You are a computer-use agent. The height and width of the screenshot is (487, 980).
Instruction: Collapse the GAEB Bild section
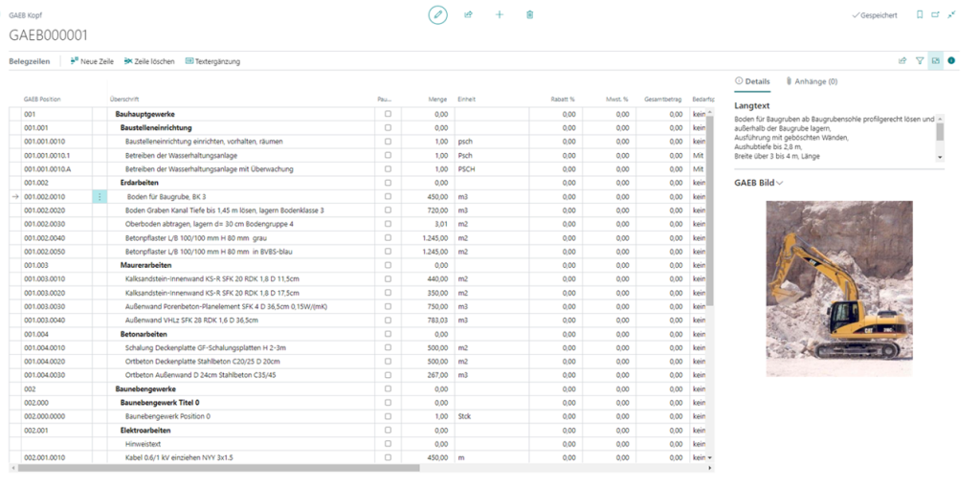[x=759, y=183]
